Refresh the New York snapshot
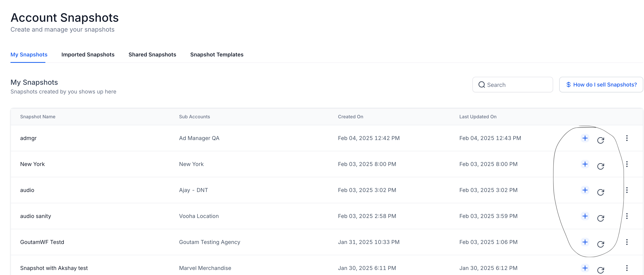The width and height of the screenshot is (644, 275). pos(601,166)
